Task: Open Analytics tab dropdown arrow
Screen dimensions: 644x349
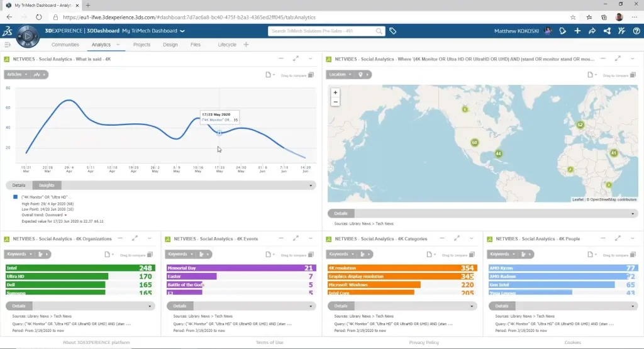Action: (118, 45)
